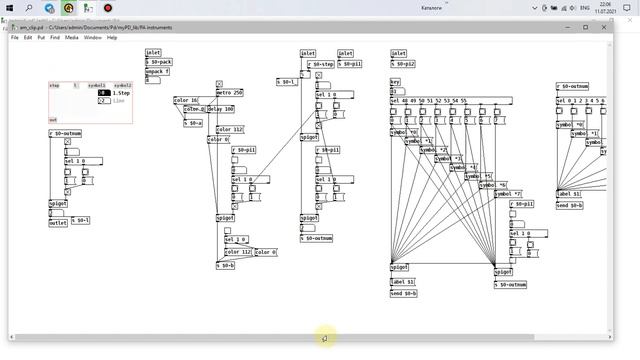Open the Help menu
The image size is (640, 360).
(112, 38)
